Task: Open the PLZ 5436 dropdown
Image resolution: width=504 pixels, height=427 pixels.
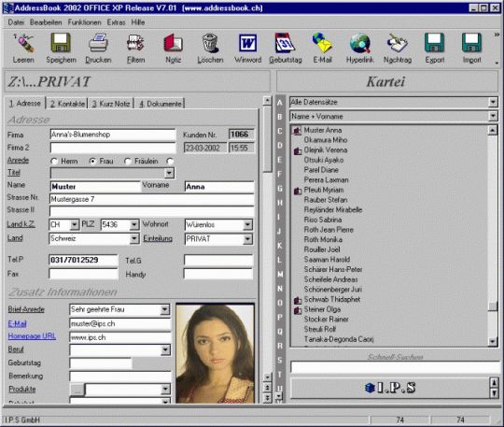Action: click(x=134, y=224)
